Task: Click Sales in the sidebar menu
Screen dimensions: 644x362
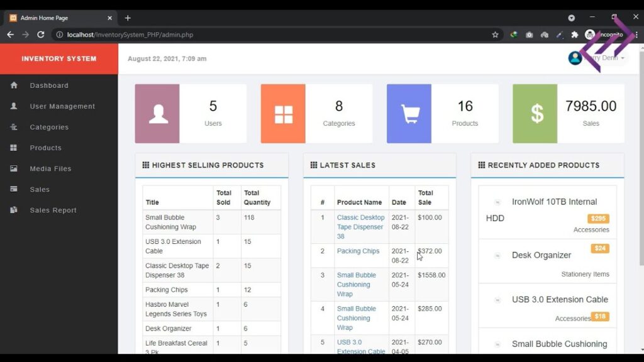Action: coord(40,189)
